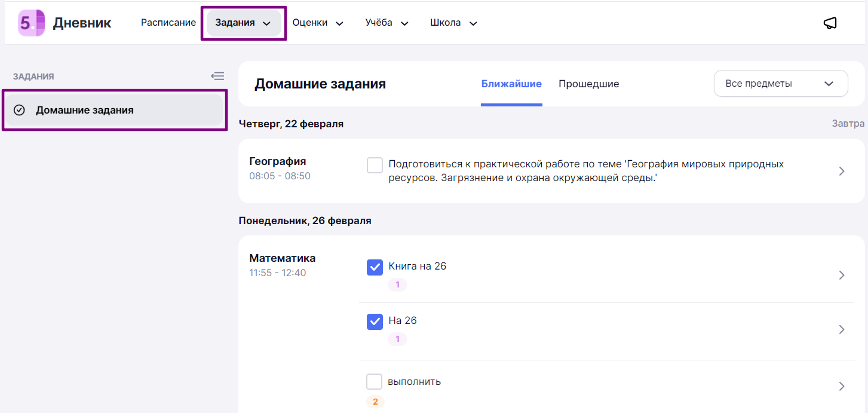
Task: Open the Учёба navigation menu
Action: click(x=387, y=23)
